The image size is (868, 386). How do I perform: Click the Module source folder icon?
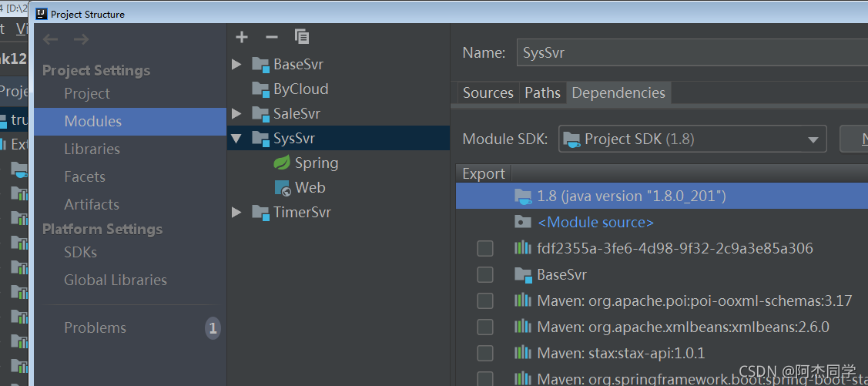pyautogui.click(x=522, y=222)
